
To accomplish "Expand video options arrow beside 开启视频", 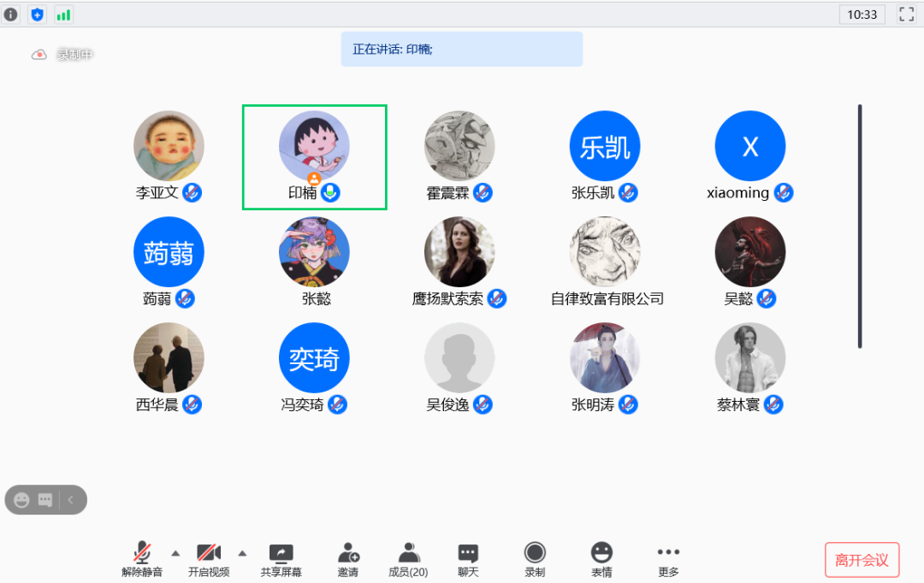I will click(x=242, y=552).
